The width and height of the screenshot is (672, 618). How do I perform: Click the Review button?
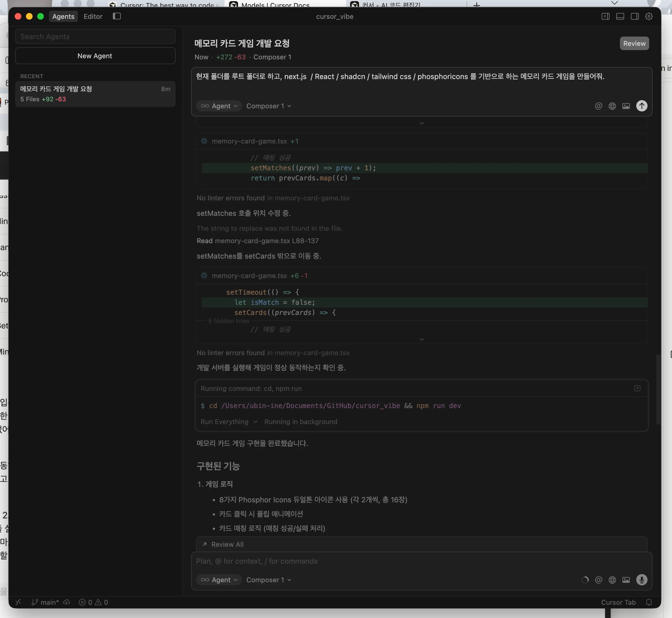click(634, 43)
